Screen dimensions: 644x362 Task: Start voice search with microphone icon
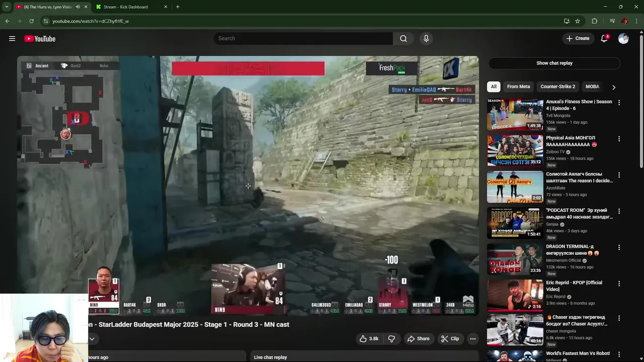tap(426, 39)
